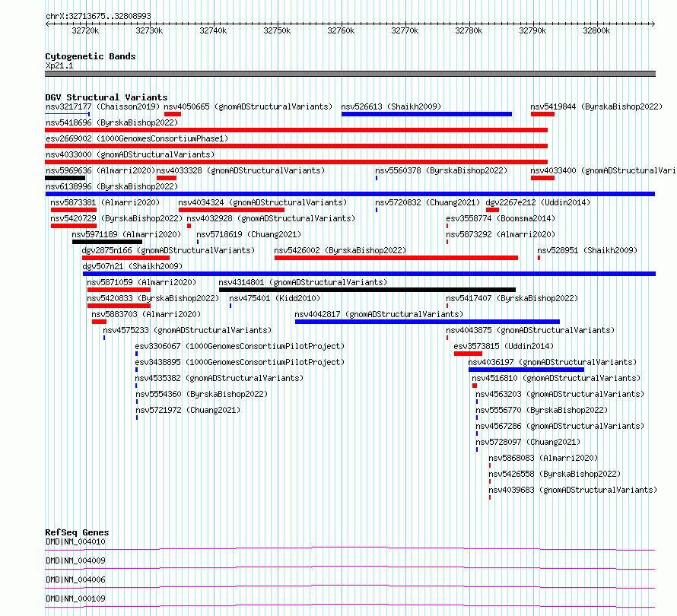Click the chrX:32713675..32808993 coordinate text
The width and height of the screenshot is (677, 616).
click(x=98, y=16)
